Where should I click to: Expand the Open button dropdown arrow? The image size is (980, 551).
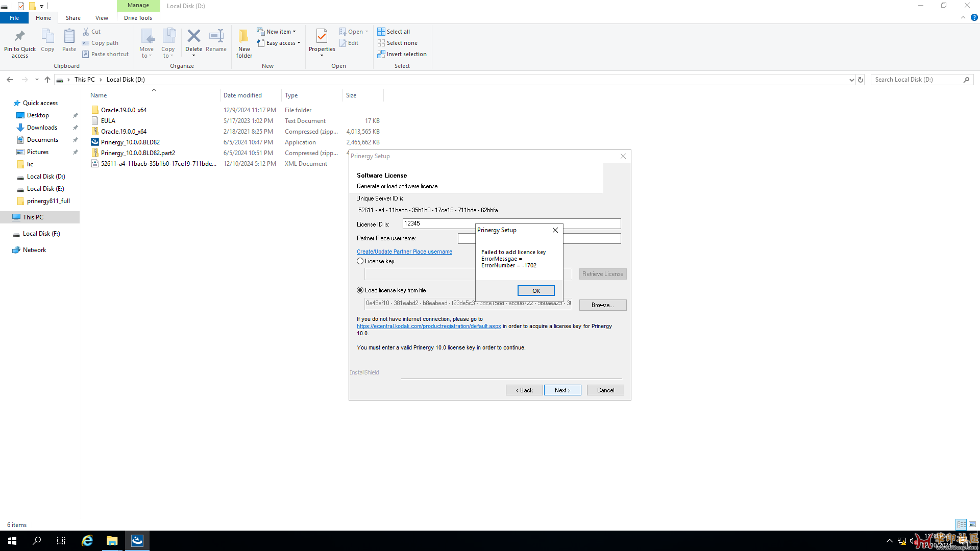(366, 32)
